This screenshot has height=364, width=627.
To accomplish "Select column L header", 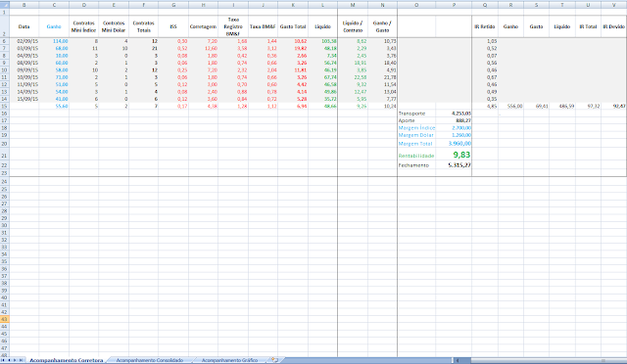I will click(x=322, y=5).
